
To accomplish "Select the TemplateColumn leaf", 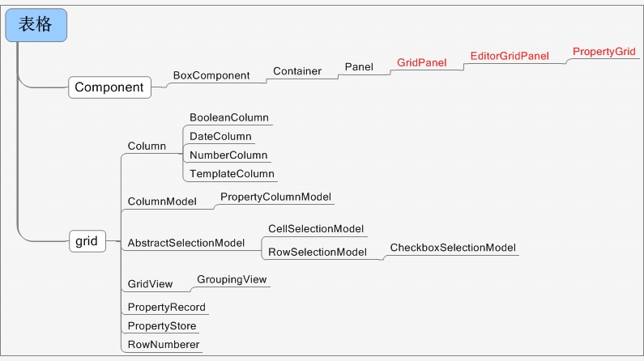I will click(x=232, y=174).
